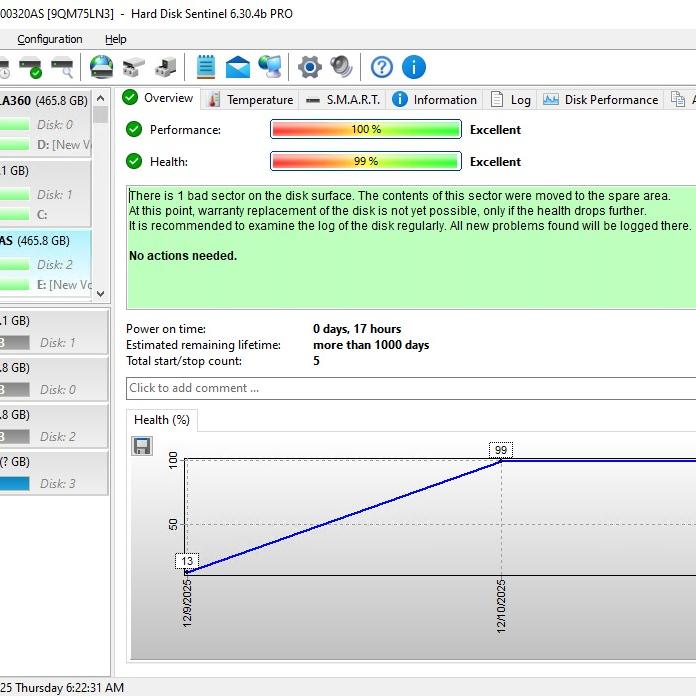Switch to the S.M.A.R.T. tab
Viewport: 696px width, 696px height.
343,99
